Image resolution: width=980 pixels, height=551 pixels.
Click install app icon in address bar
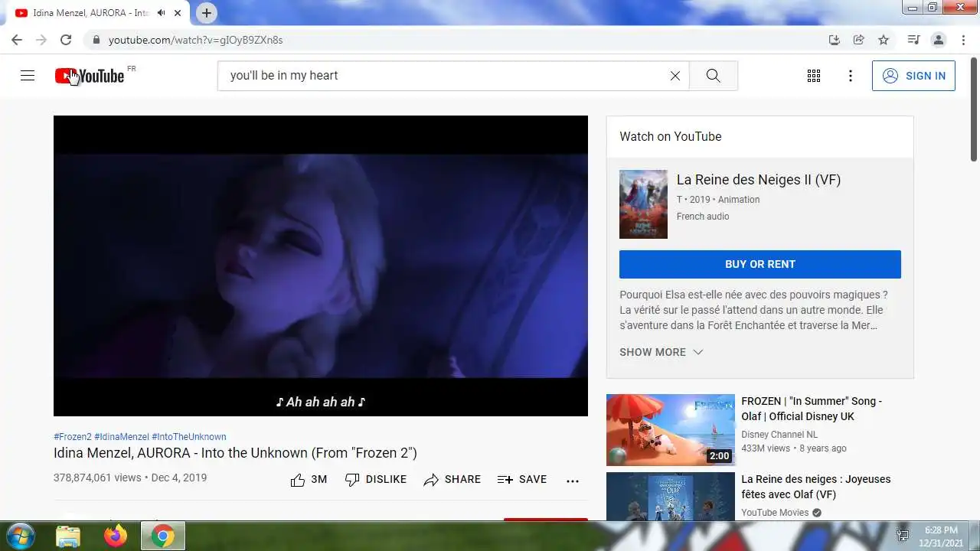(835, 40)
